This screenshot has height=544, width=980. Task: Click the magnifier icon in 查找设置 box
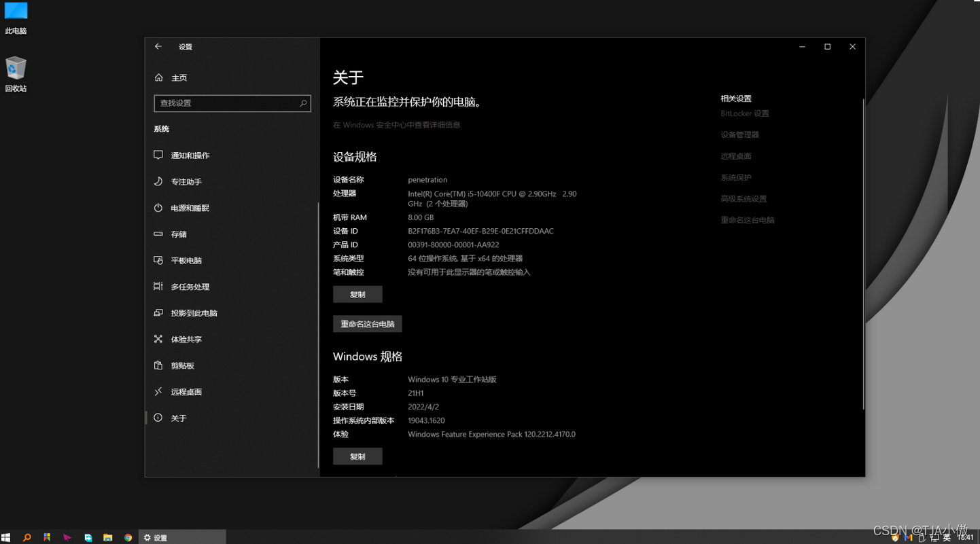[303, 103]
